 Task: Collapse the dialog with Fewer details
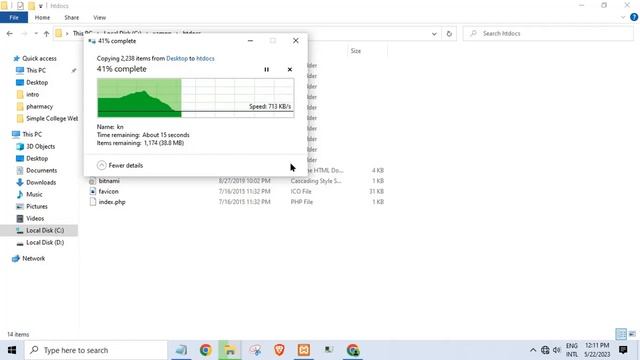[120, 165]
